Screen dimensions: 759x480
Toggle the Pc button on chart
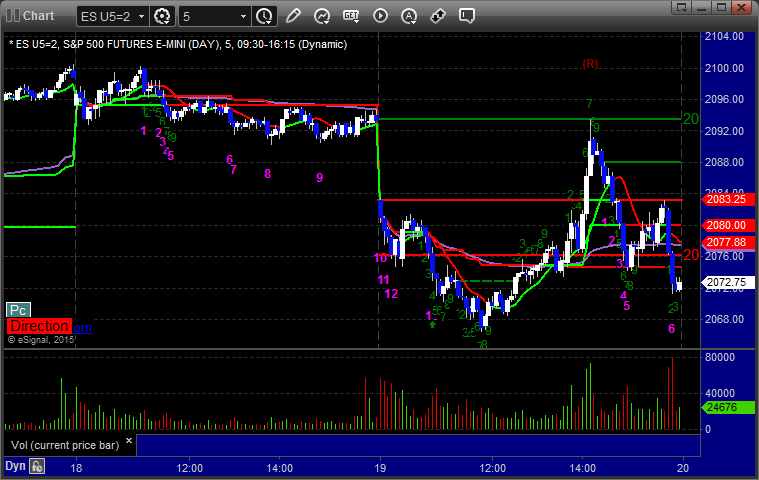(17, 310)
